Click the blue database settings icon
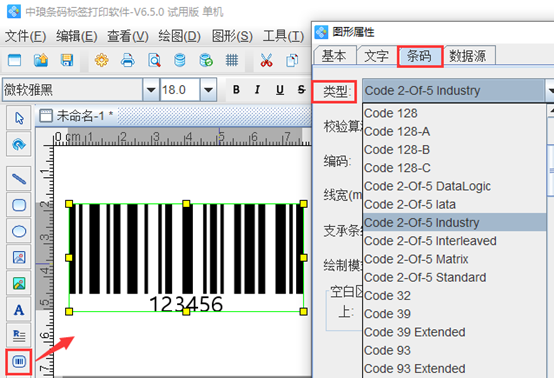This screenshot has width=554, height=378. pos(180,60)
